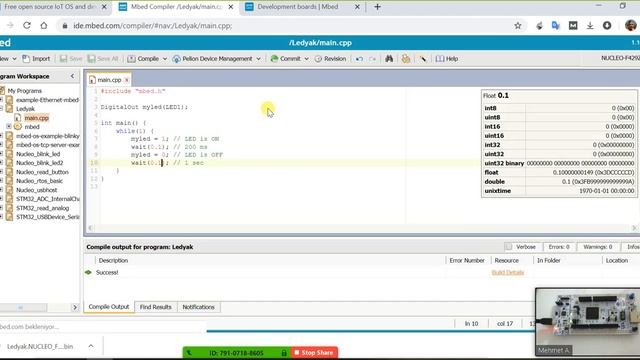The height and width of the screenshot is (360, 640).
Task: Click the Save disk icon
Action: (x=64, y=59)
